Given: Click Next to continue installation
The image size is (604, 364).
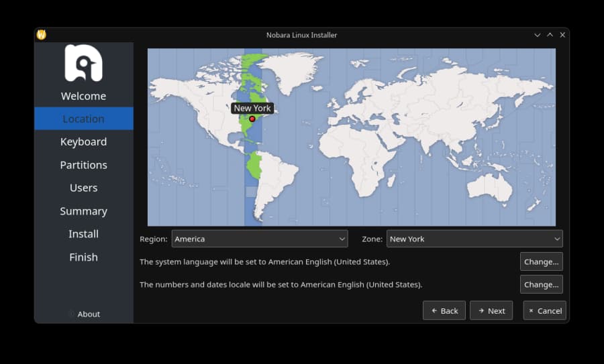Looking at the screenshot, I should (x=491, y=310).
